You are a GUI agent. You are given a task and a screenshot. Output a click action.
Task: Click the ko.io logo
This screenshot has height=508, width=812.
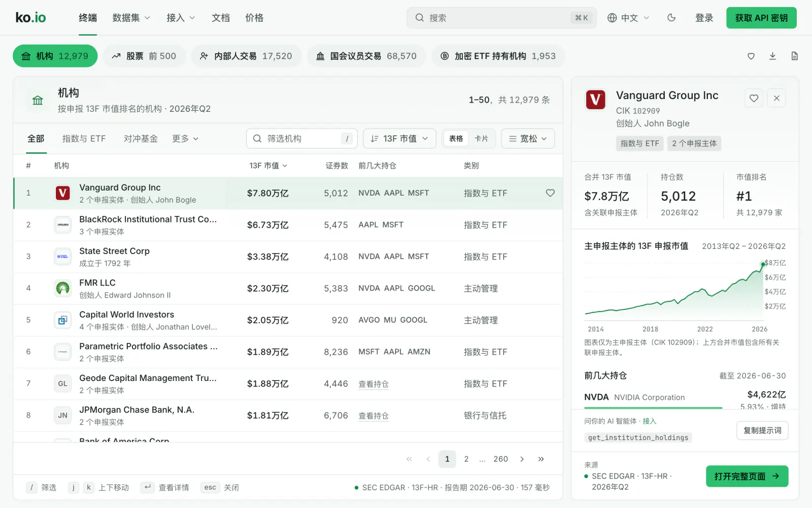pyautogui.click(x=30, y=18)
